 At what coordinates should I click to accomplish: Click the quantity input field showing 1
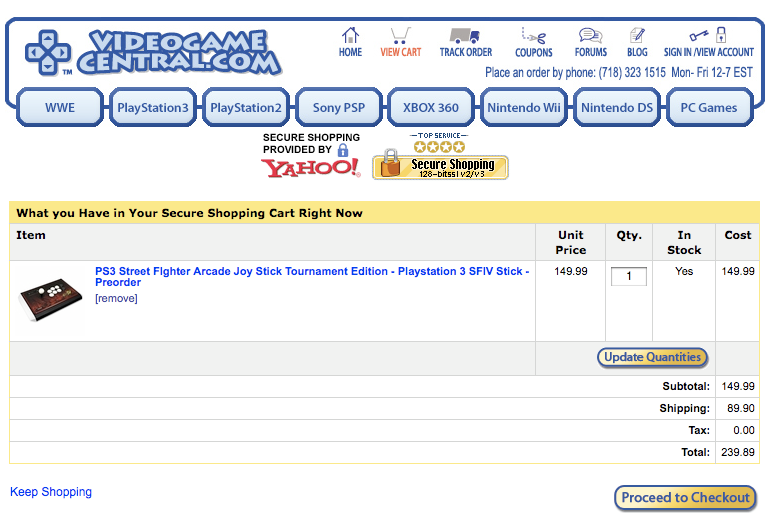pyautogui.click(x=629, y=276)
